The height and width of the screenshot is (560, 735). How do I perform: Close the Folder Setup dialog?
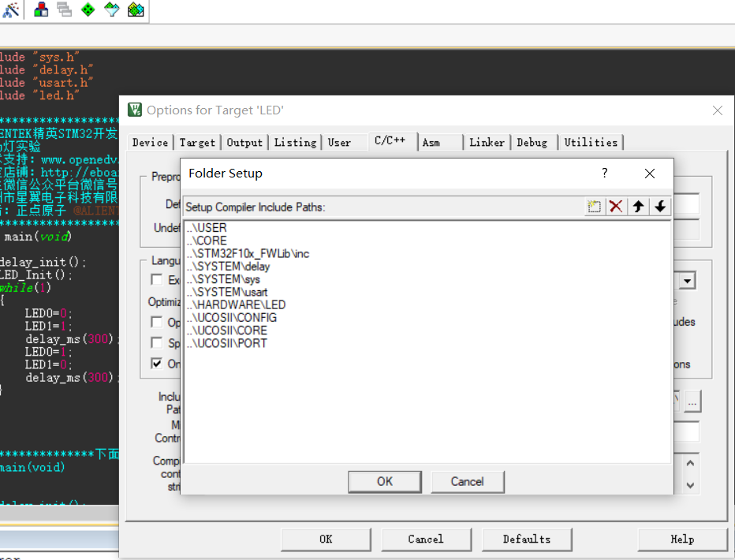pos(649,174)
